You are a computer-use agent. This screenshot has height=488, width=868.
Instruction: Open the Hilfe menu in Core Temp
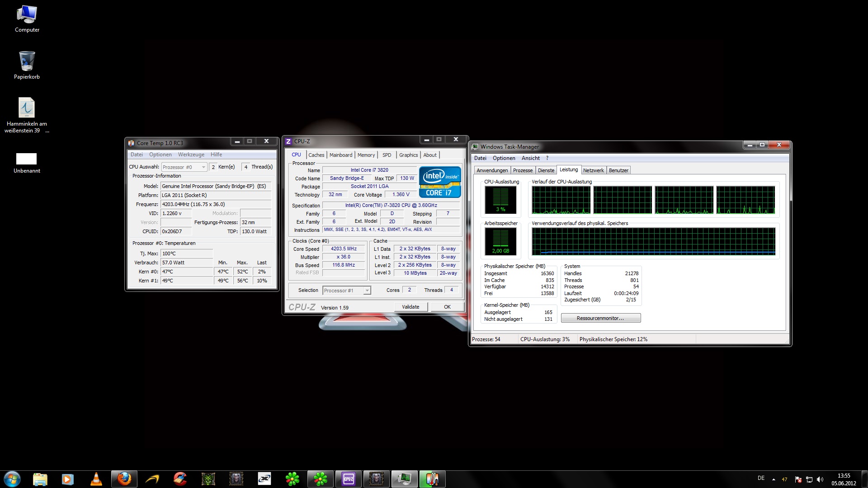[217, 155]
